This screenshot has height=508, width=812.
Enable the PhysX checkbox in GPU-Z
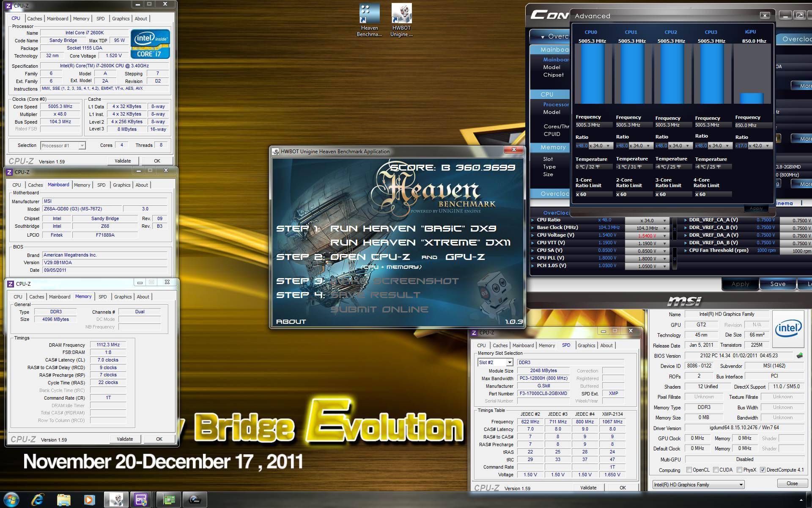coord(739,470)
